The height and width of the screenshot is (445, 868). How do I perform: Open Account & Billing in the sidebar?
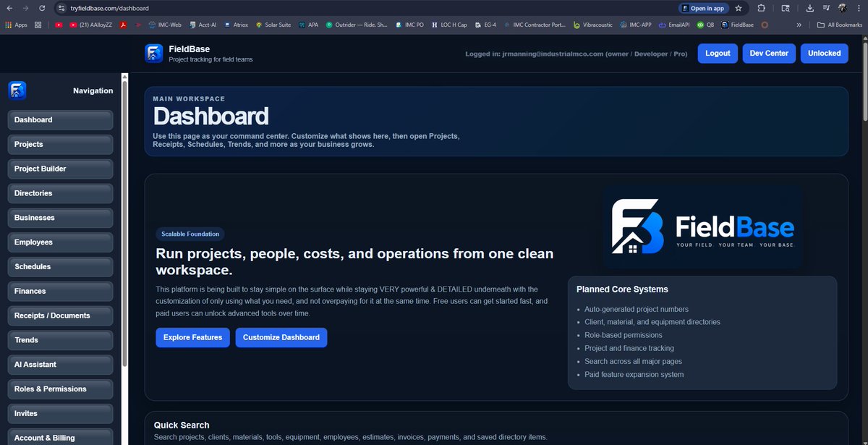tap(60, 437)
